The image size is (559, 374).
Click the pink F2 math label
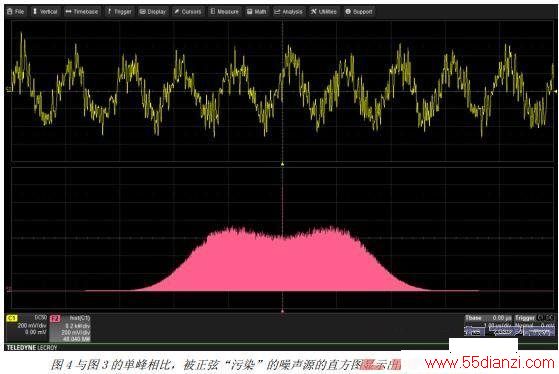click(x=55, y=318)
